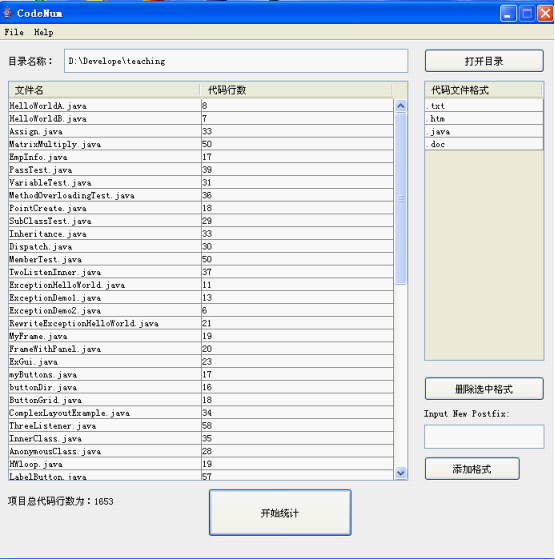Image resolution: width=555 pixels, height=560 pixels.
Task: Select the VariableTest.java row
Action: pos(201,182)
